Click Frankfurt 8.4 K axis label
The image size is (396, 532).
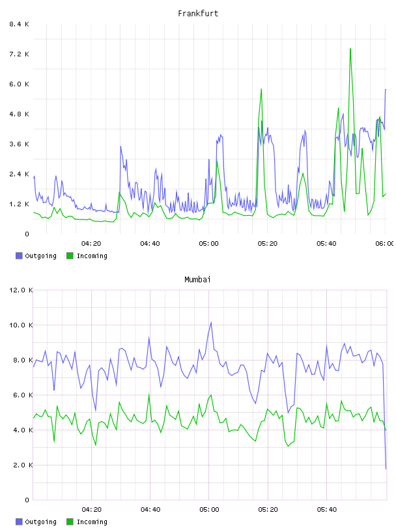19,24
